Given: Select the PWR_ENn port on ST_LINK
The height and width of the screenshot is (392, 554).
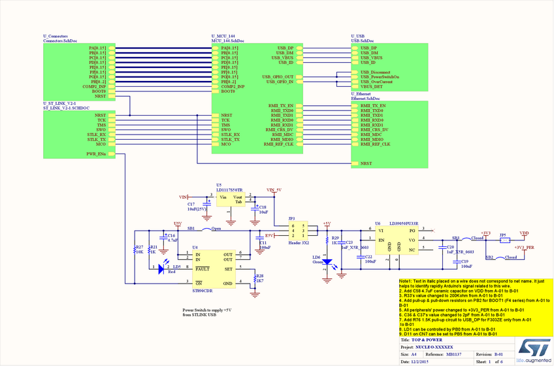Looking at the screenshot, I should [x=99, y=154].
